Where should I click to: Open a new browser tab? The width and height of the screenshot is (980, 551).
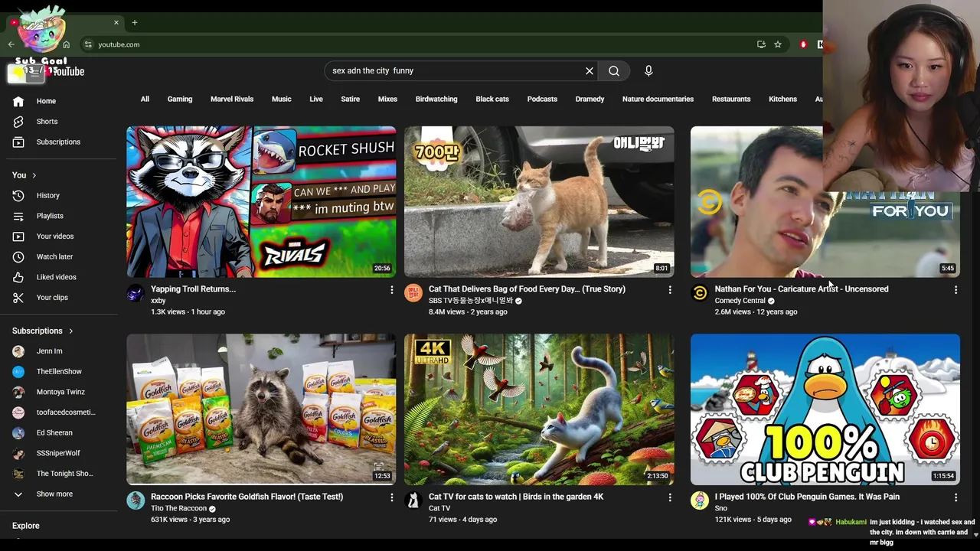coord(134,22)
